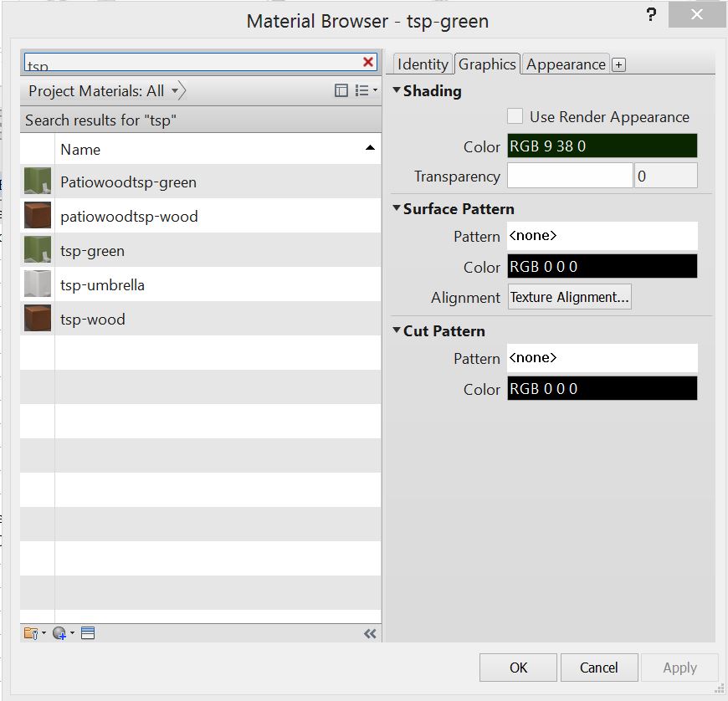Open the material library folder icon
This screenshot has height=701, width=728.
pyautogui.click(x=31, y=633)
